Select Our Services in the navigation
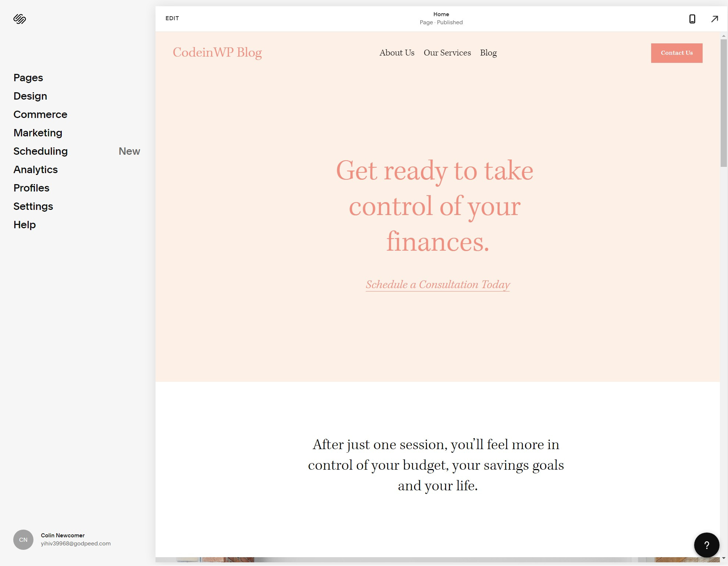The width and height of the screenshot is (728, 566). click(x=447, y=53)
